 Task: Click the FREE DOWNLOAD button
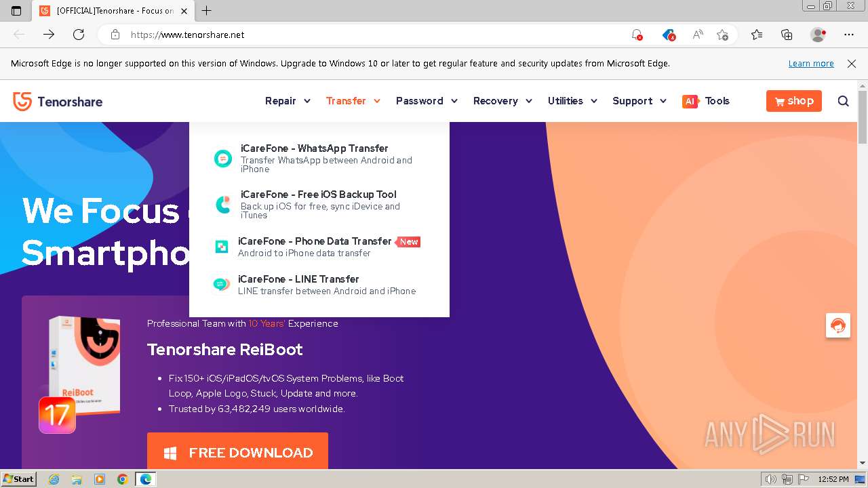pyautogui.click(x=237, y=451)
